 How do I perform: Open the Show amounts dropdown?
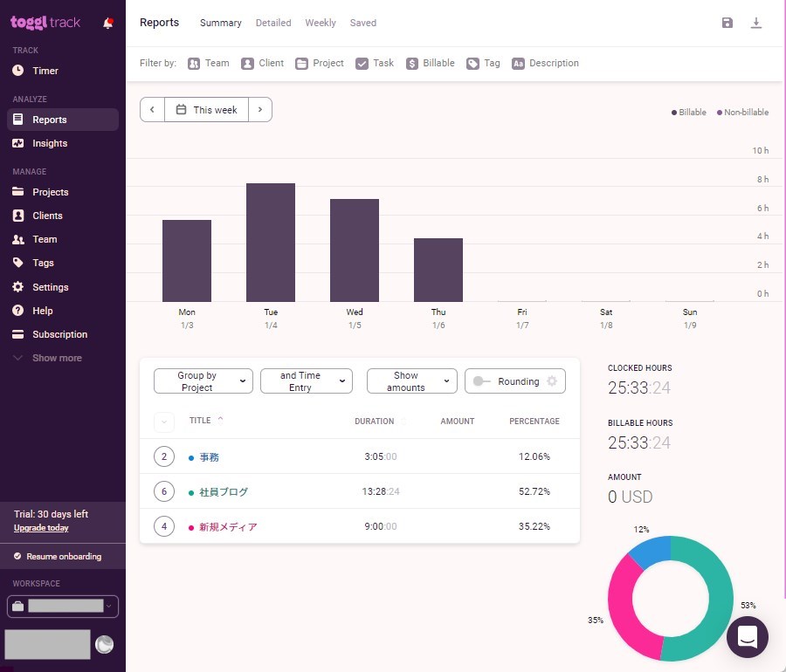pos(412,381)
